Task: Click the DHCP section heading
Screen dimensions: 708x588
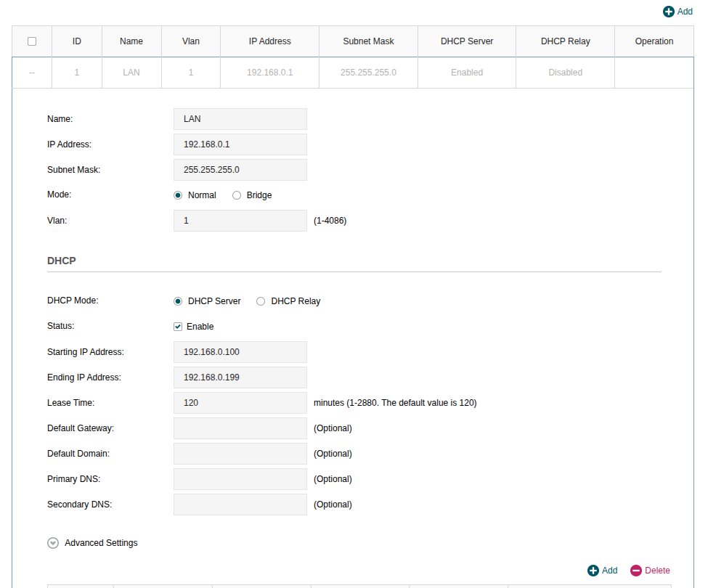Action: point(62,261)
